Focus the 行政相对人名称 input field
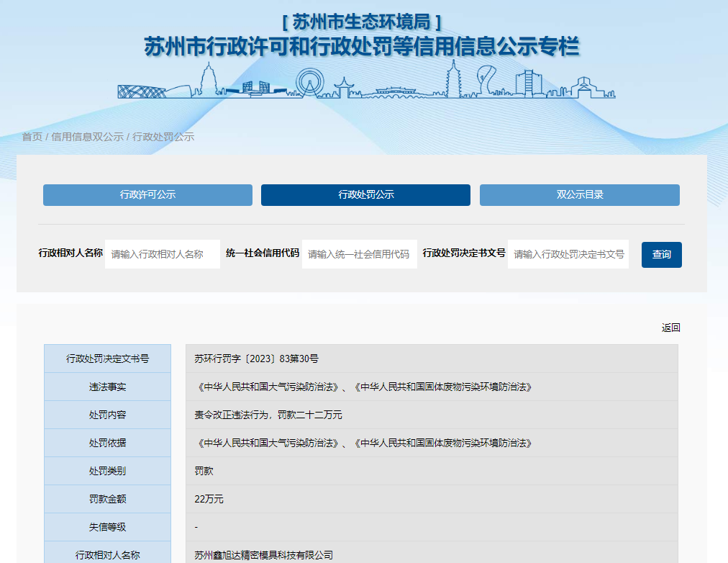Image resolution: width=728 pixels, height=563 pixels. tap(163, 254)
